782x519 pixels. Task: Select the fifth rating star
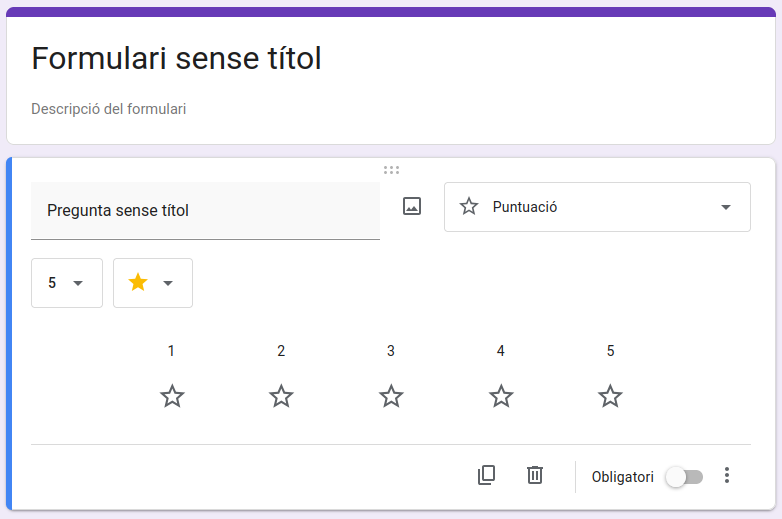point(610,396)
